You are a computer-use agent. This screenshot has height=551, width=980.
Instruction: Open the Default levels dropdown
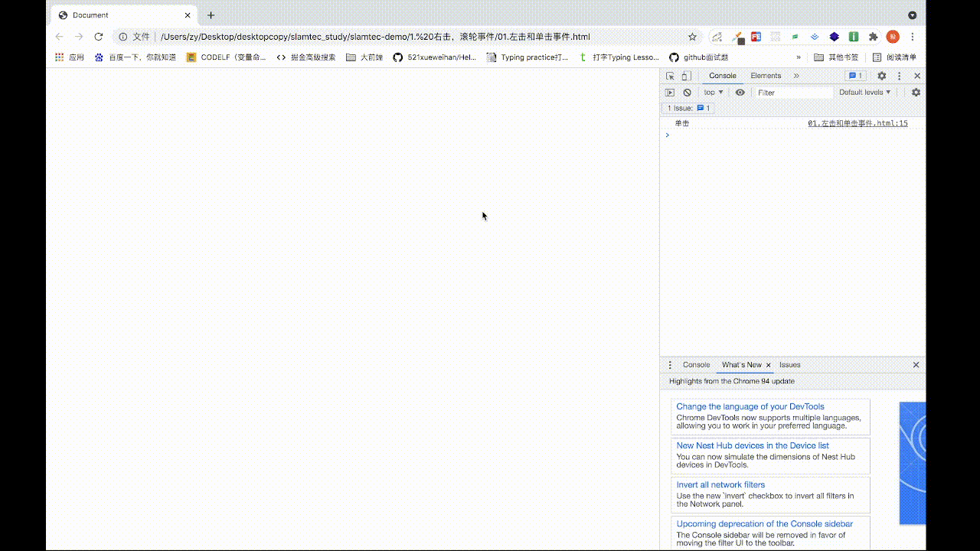point(864,93)
